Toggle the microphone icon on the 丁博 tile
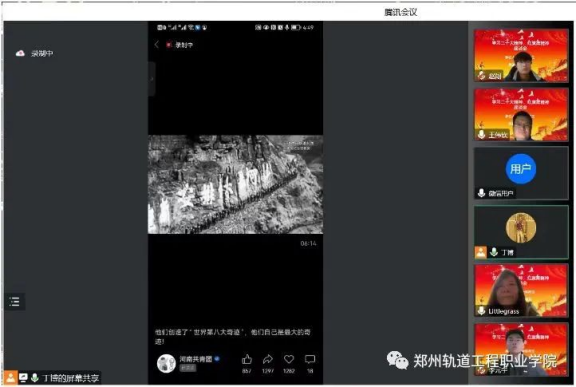The width and height of the screenshot is (576, 387). click(x=494, y=252)
